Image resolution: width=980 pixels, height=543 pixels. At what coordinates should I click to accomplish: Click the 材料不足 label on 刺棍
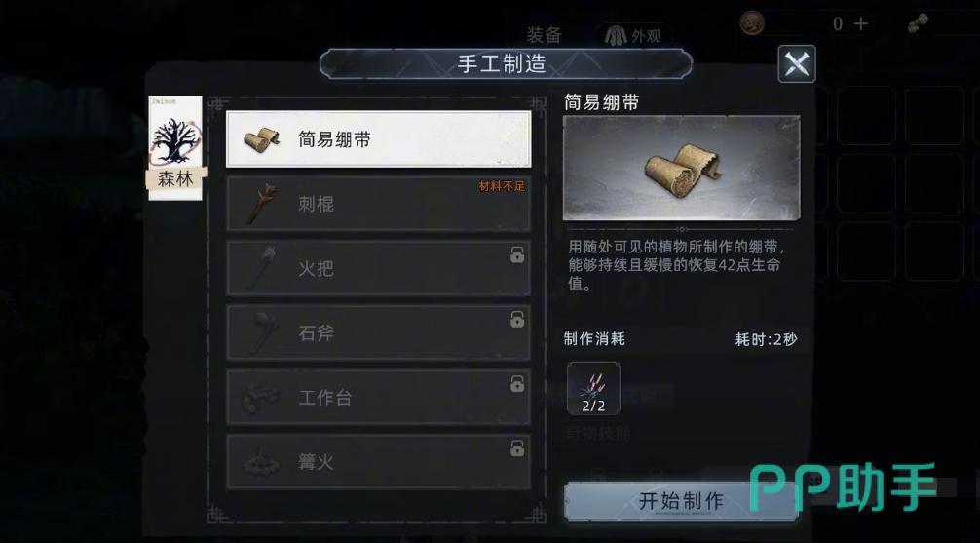point(502,186)
